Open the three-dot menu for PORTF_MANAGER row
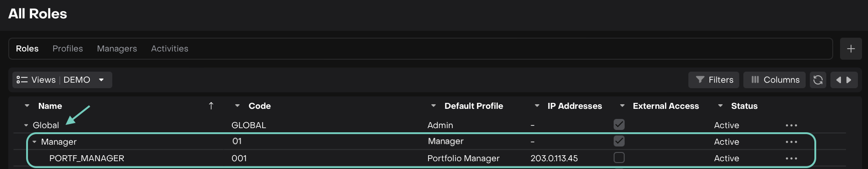 pos(791,158)
